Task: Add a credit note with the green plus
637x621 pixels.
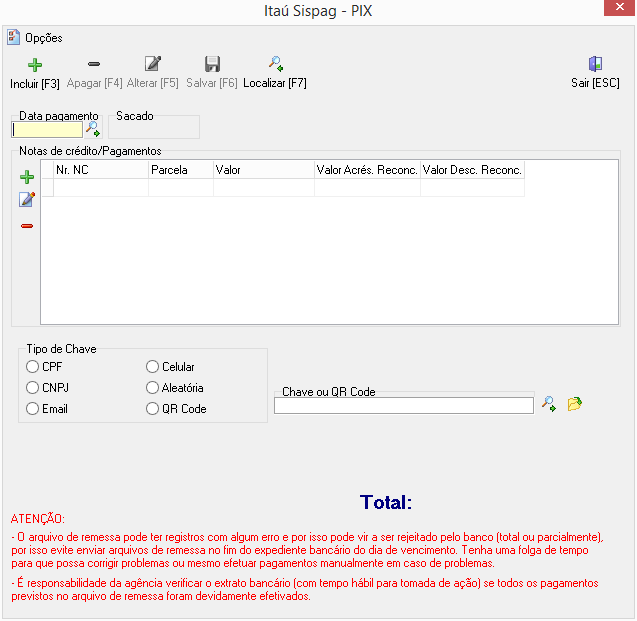Action: click(27, 177)
